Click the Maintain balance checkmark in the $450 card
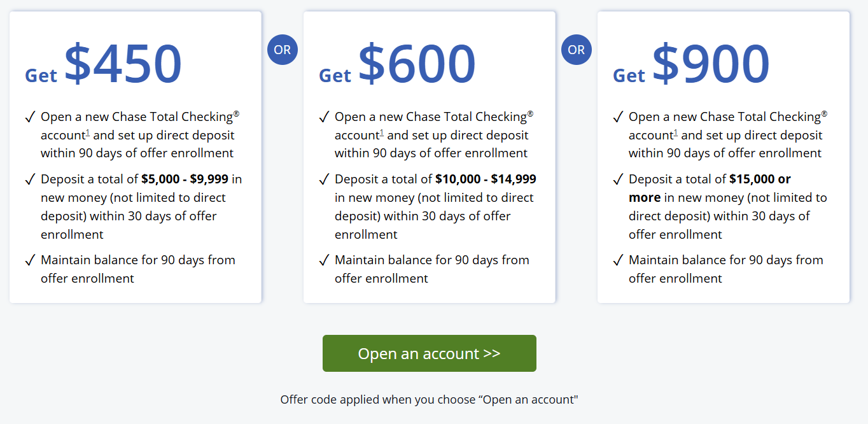 pos(29,260)
